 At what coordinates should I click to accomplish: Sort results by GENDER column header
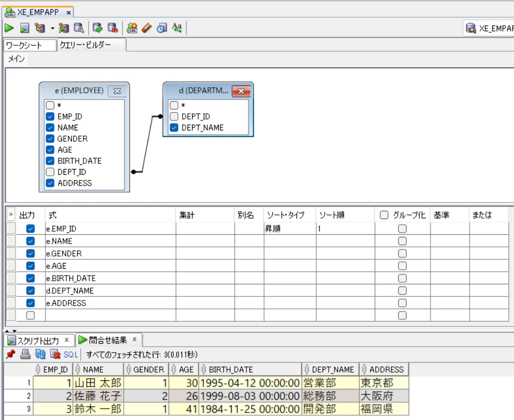146,369
